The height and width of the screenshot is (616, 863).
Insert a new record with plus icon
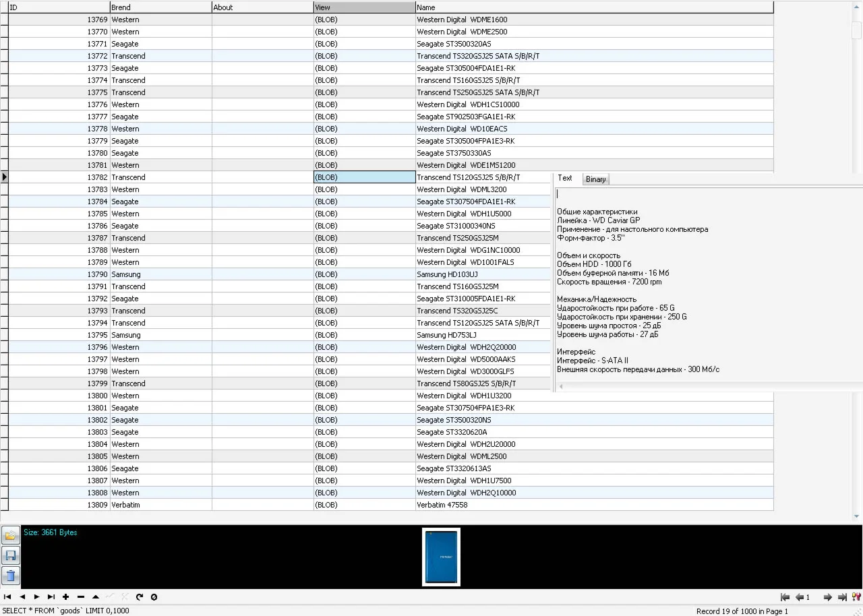pos(66,597)
